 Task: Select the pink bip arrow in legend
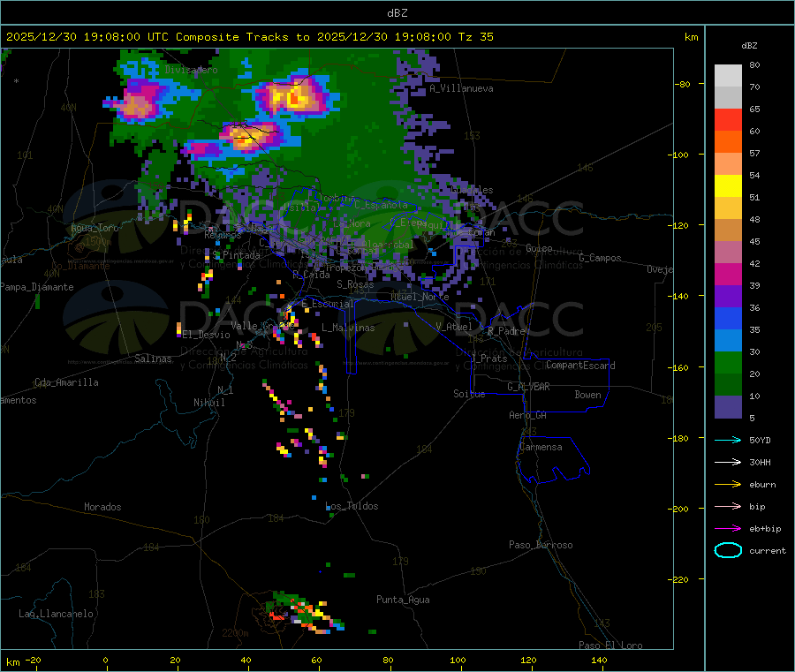728,506
